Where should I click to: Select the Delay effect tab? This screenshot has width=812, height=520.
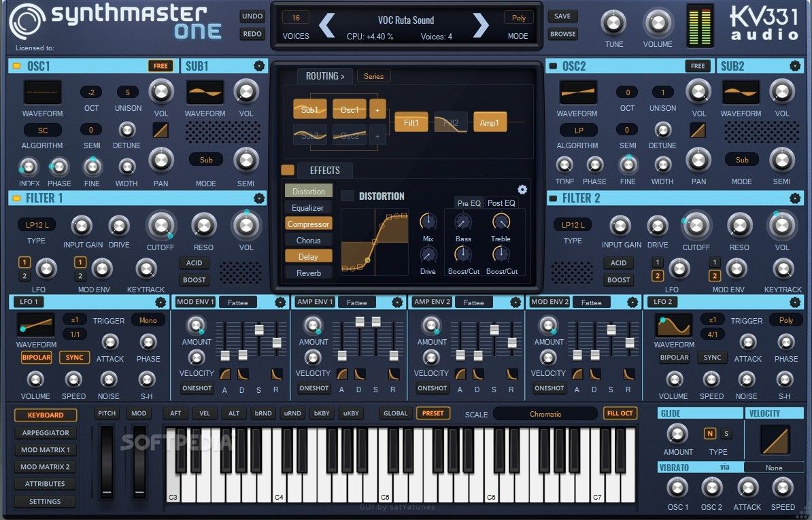click(x=308, y=256)
